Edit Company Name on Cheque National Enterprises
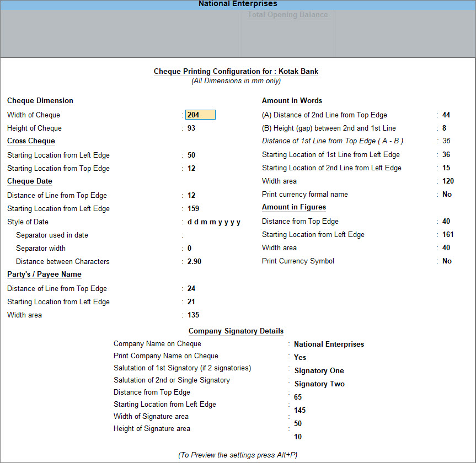476x463 pixels. coord(329,344)
